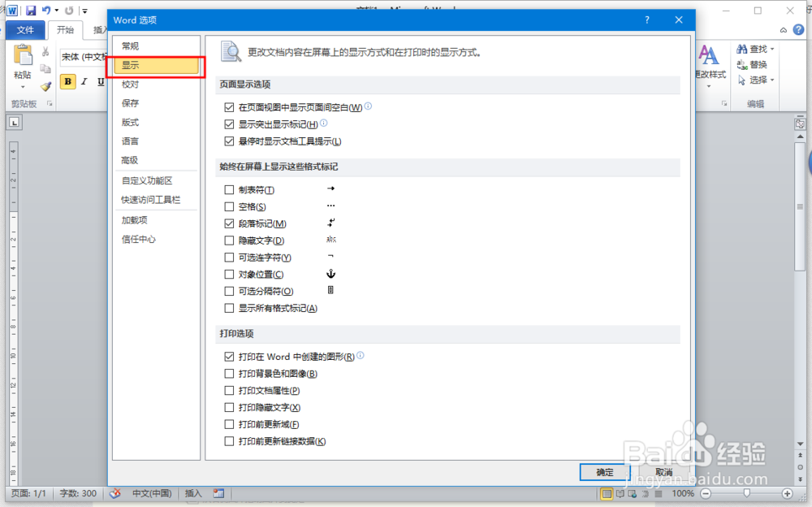
Task: Select 校对 in Word Options sidebar
Action: tap(157, 84)
